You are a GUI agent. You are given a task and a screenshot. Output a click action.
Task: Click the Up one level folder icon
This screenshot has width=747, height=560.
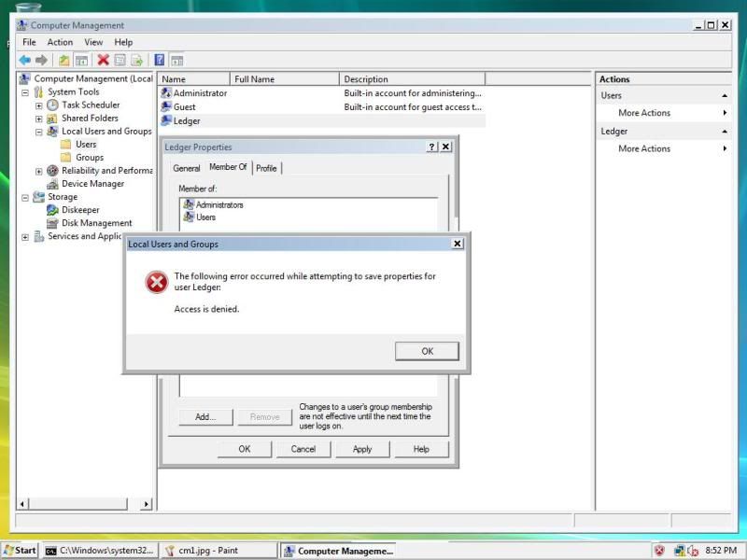click(63, 60)
